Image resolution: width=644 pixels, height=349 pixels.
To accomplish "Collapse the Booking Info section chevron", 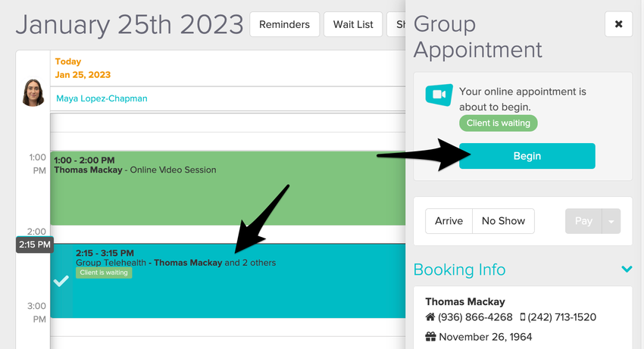I will tap(627, 269).
